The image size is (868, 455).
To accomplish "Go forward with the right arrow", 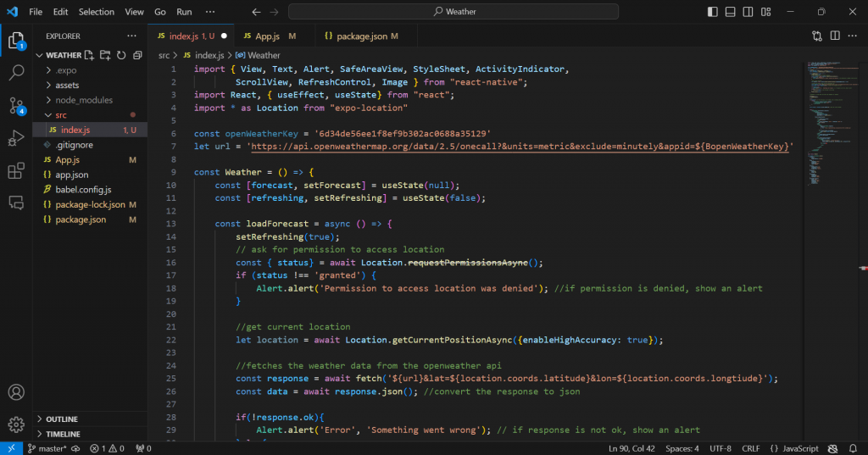I will tap(274, 12).
